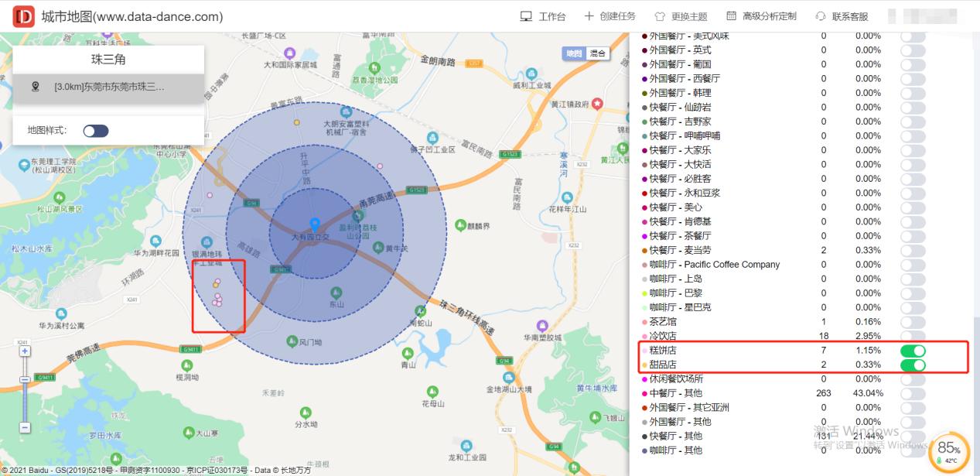Enable the 冷饮店 toggle switch
Viewport: 980px width, 476px height.
[913, 336]
